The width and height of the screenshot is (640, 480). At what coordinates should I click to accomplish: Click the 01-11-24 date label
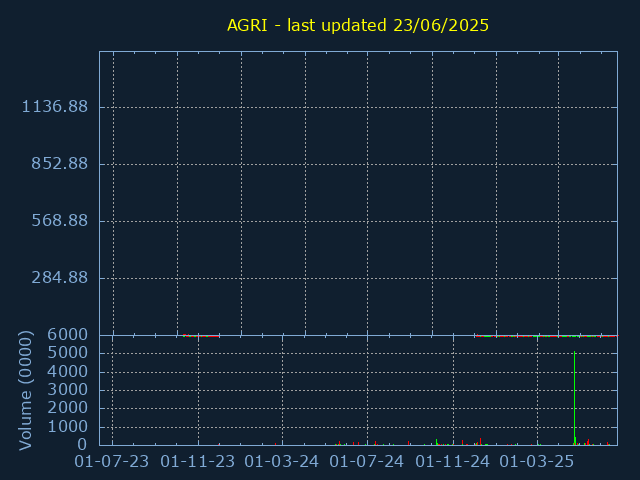453,462
